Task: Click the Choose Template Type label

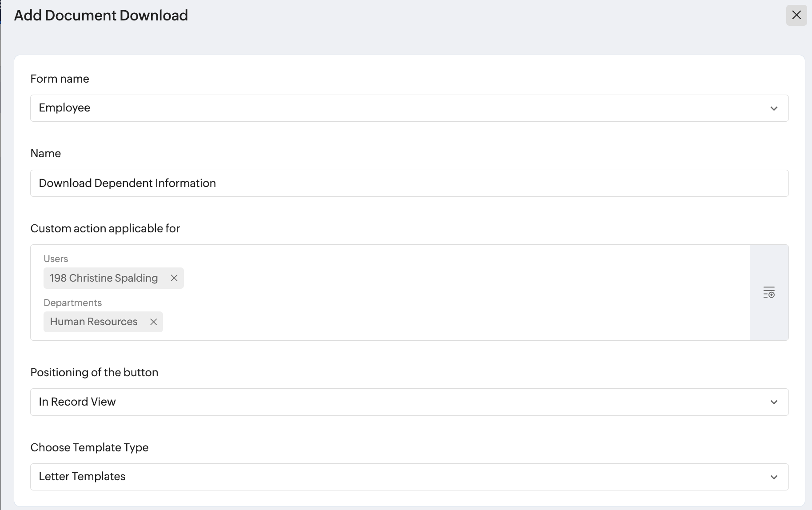Action: tap(89, 447)
